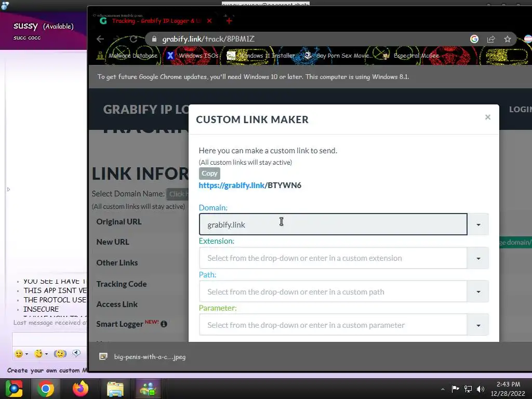The width and height of the screenshot is (532, 399).
Task: Click 'Access Link' row label
Action: pos(117,304)
